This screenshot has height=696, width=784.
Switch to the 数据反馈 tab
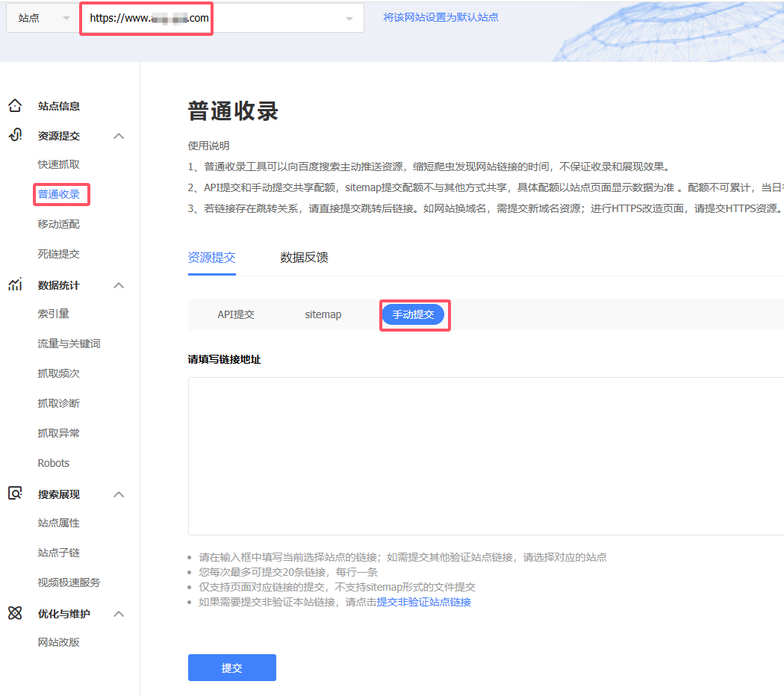[304, 258]
